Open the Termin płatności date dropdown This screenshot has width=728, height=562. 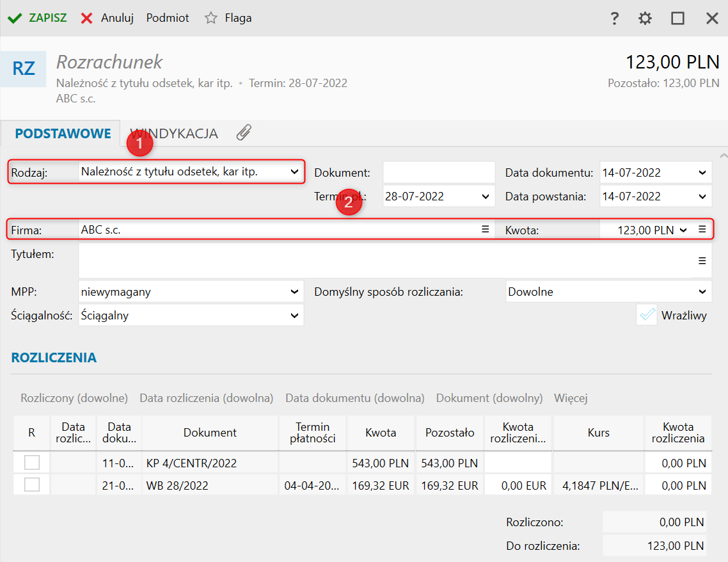485,197
